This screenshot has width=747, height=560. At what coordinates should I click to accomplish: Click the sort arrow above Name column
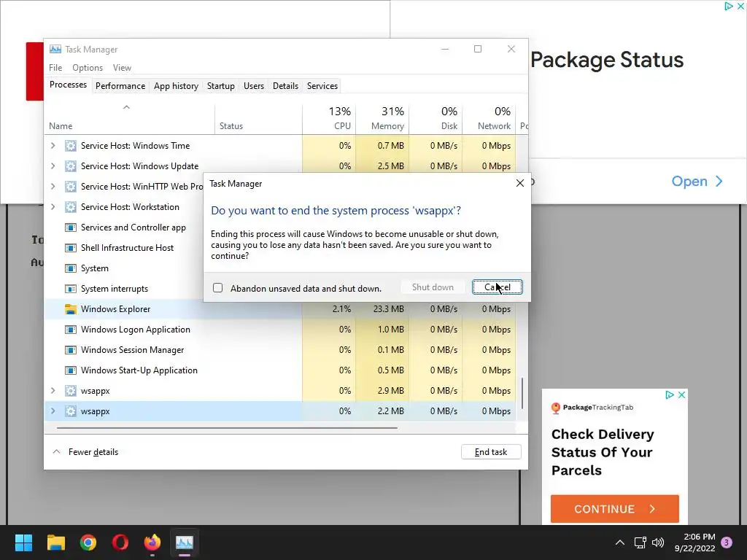coord(126,107)
